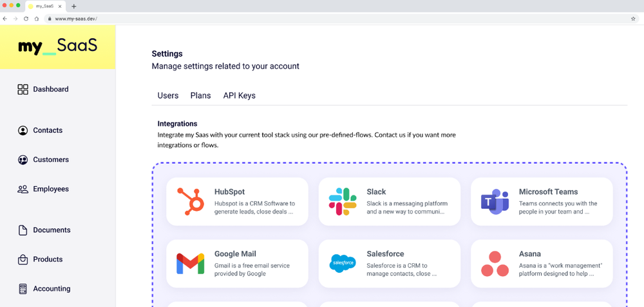Click 'Integrate my Saas with your current' paragraph

click(307, 140)
